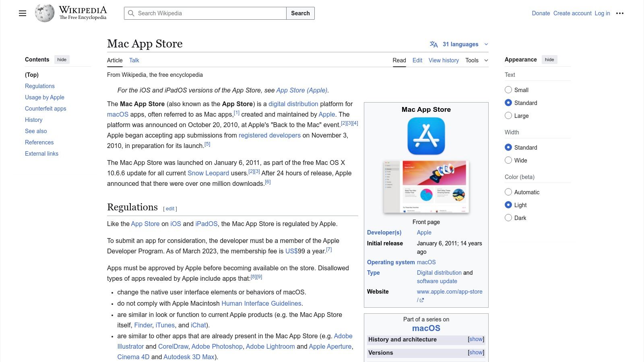Switch to the Article tab
644x362 pixels.
coord(115,60)
